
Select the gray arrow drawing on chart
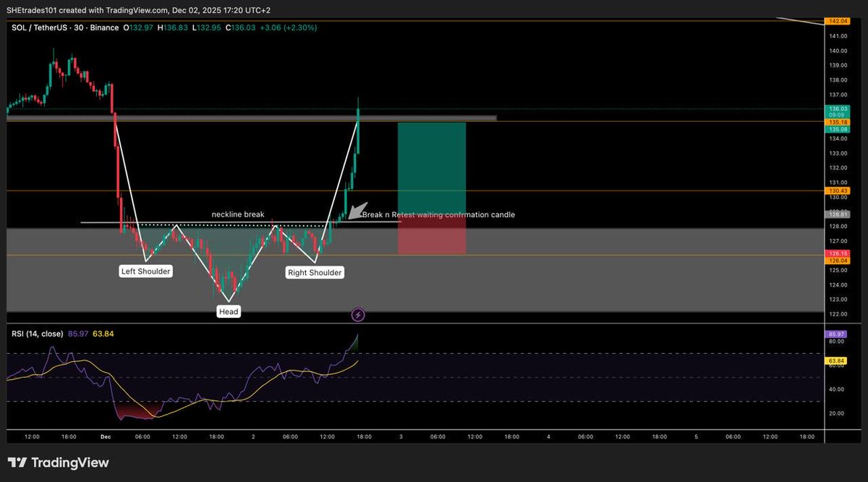(359, 211)
